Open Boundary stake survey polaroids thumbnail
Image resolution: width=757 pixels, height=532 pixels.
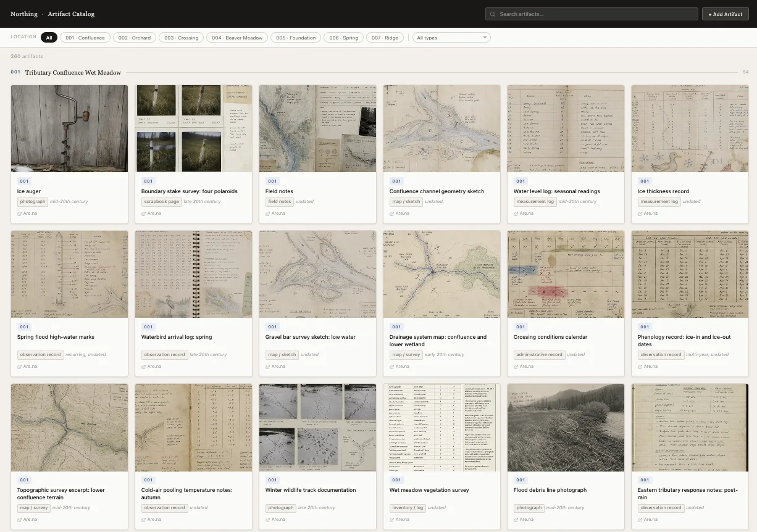pyautogui.click(x=193, y=128)
